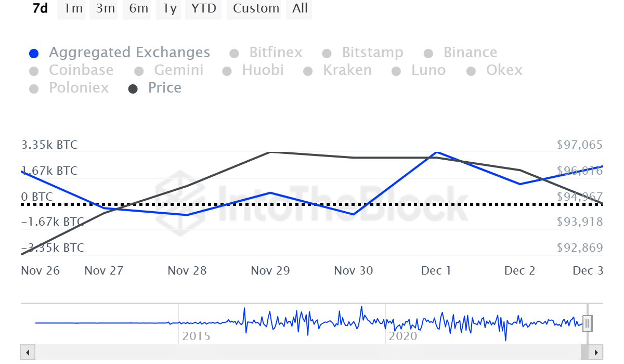The height and width of the screenshot is (364, 624).
Task: Click the left scroll arrow below navigator
Action: 28,352
